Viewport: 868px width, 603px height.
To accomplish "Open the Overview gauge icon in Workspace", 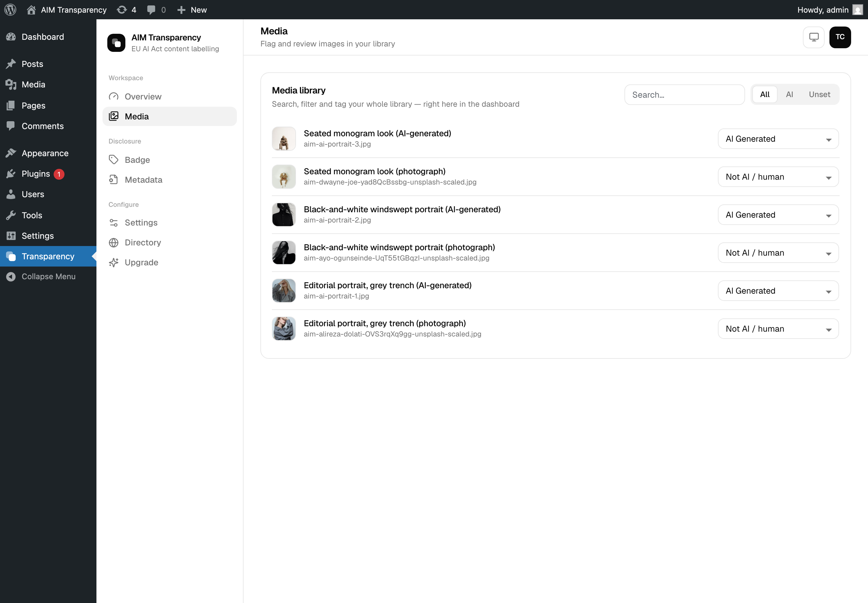I will [114, 96].
